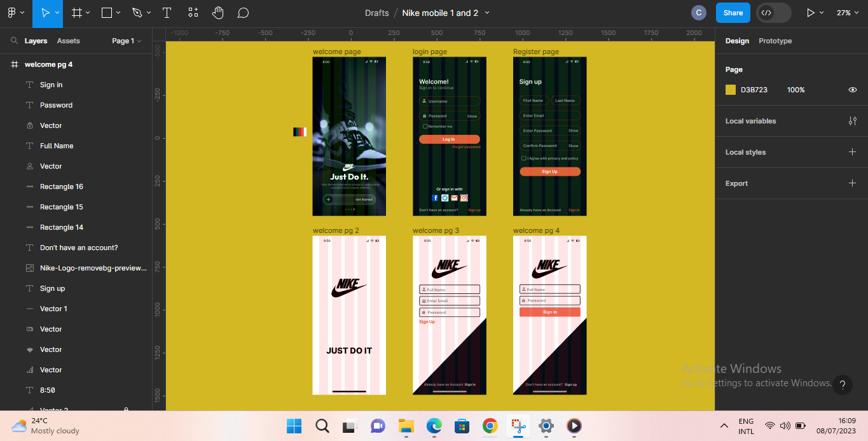Click the Present play icon
The image size is (868, 441).
pos(811,13)
